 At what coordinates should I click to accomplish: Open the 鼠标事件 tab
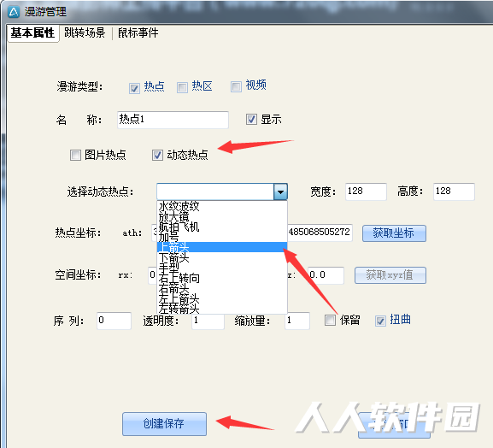(x=138, y=32)
